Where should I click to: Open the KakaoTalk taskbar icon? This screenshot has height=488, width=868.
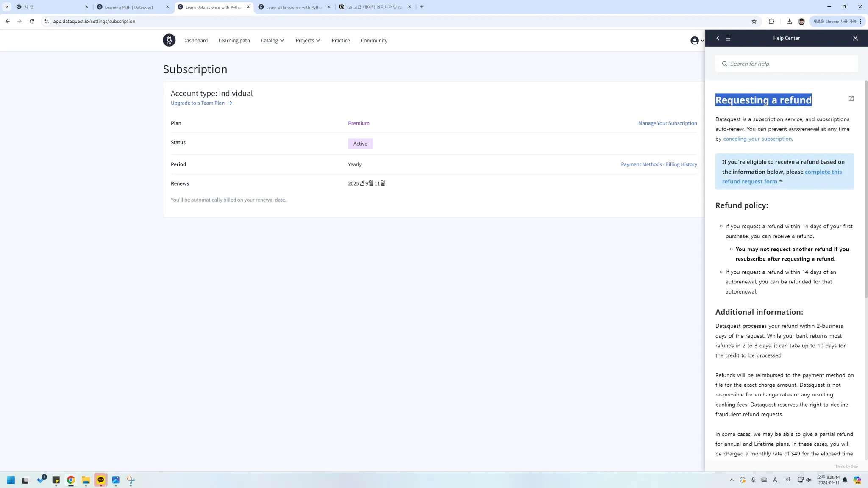(x=100, y=480)
